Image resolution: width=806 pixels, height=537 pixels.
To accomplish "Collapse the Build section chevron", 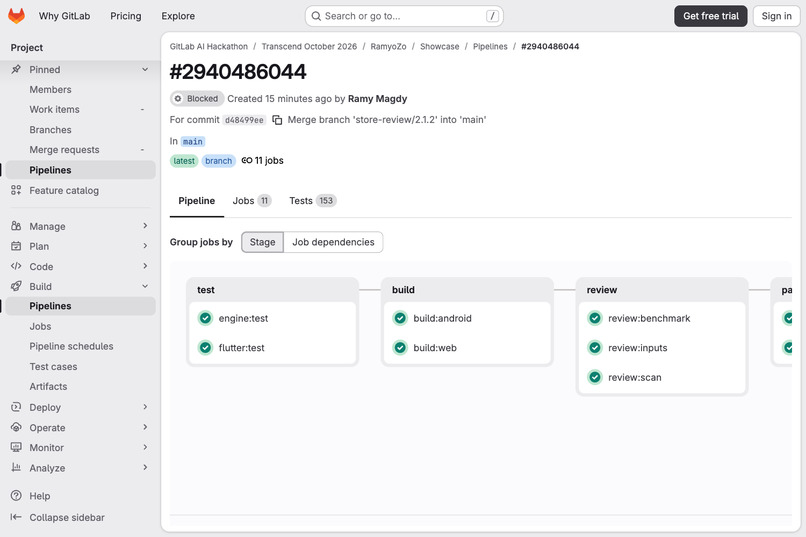I will point(145,286).
